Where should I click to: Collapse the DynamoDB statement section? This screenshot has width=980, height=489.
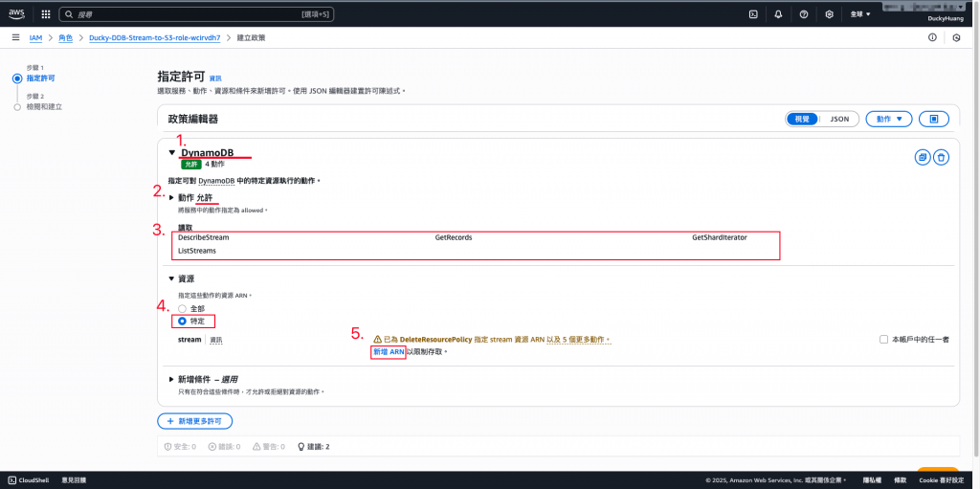172,152
